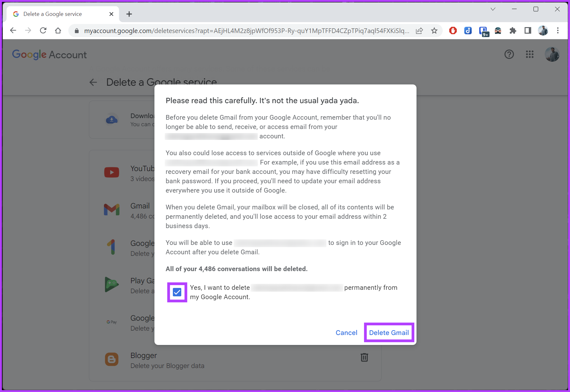Click the YouTube service icon
The height and width of the screenshot is (392, 570).
click(x=112, y=172)
